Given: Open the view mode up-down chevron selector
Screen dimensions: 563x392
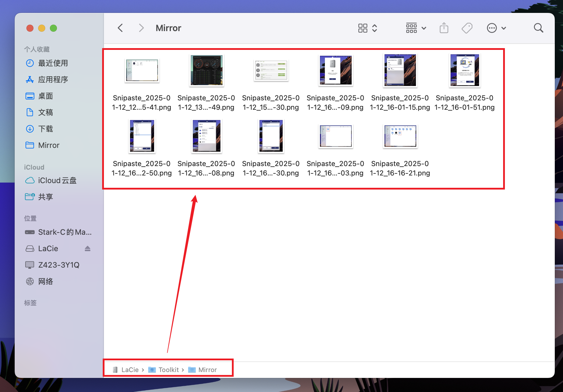Looking at the screenshot, I should (x=375, y=28).
